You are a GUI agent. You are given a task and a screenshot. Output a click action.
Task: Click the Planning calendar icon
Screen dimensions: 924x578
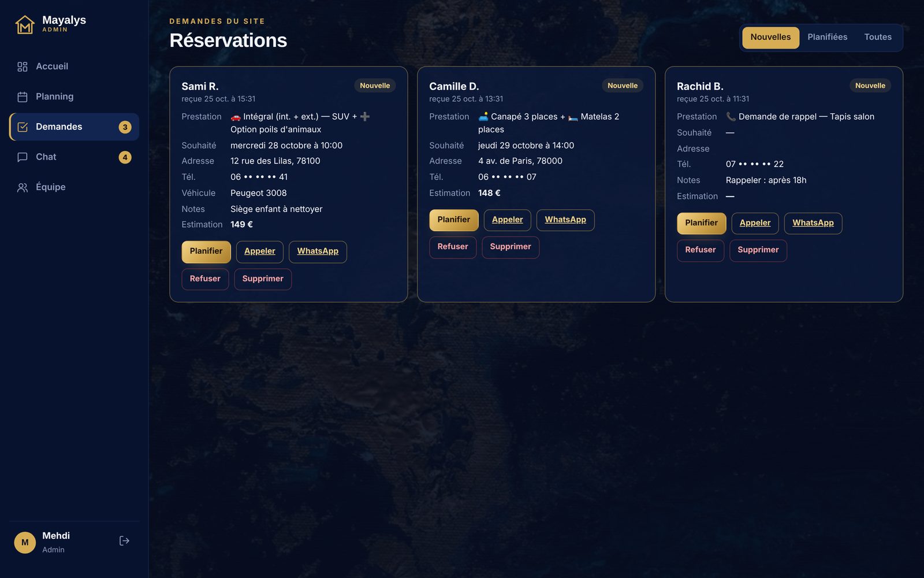(x=23, y=97)
